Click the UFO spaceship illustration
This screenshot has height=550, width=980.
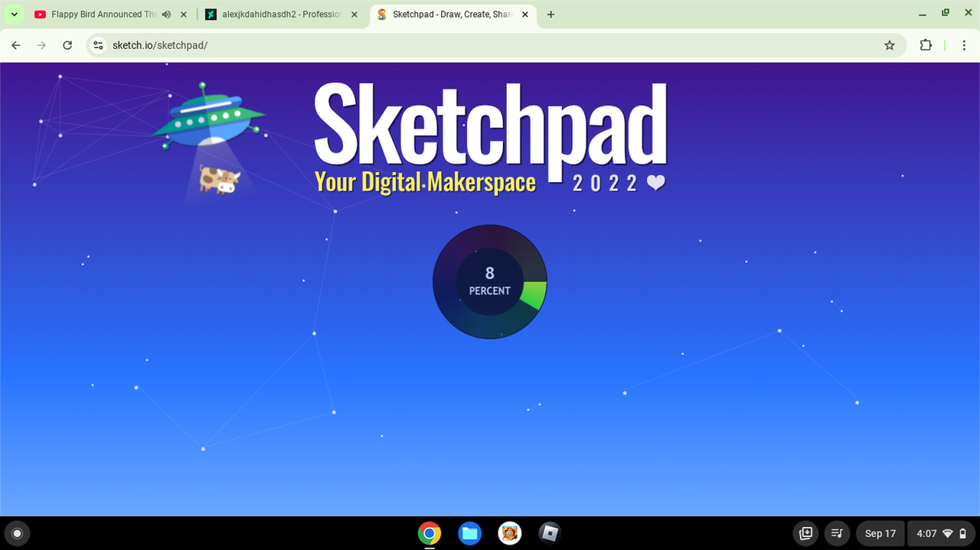207,116
